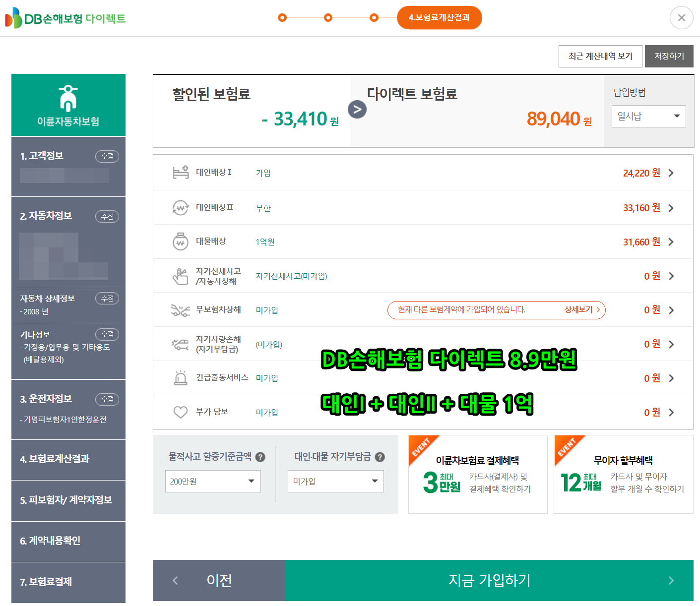Viewport: 700px width, 606px height.
Task: Open 이륜차보험료 결제혜택 event banner
Action: click(478, 475)
